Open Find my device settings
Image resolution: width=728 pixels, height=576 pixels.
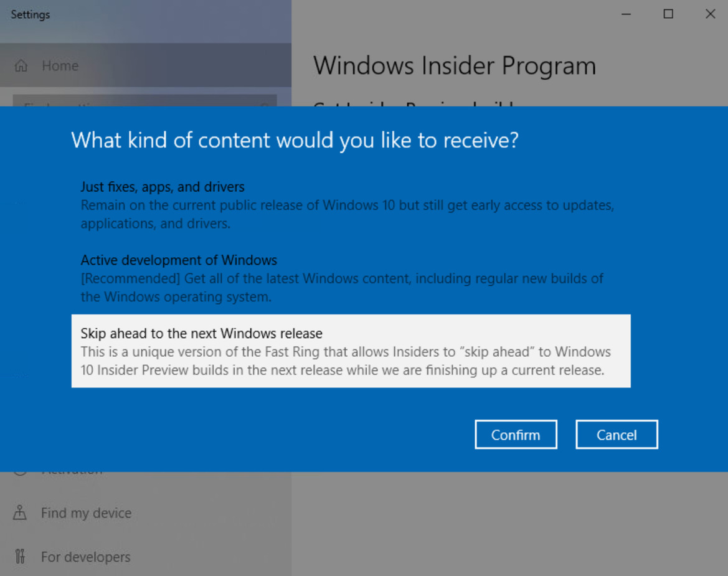coord(146,513)
